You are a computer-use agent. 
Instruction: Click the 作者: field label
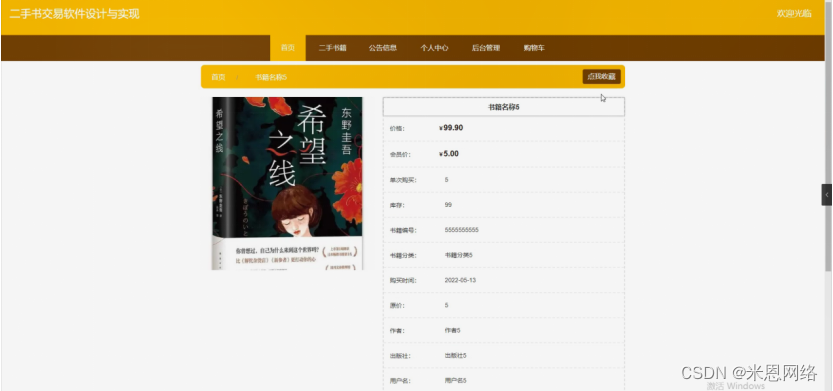click(397, 331)
